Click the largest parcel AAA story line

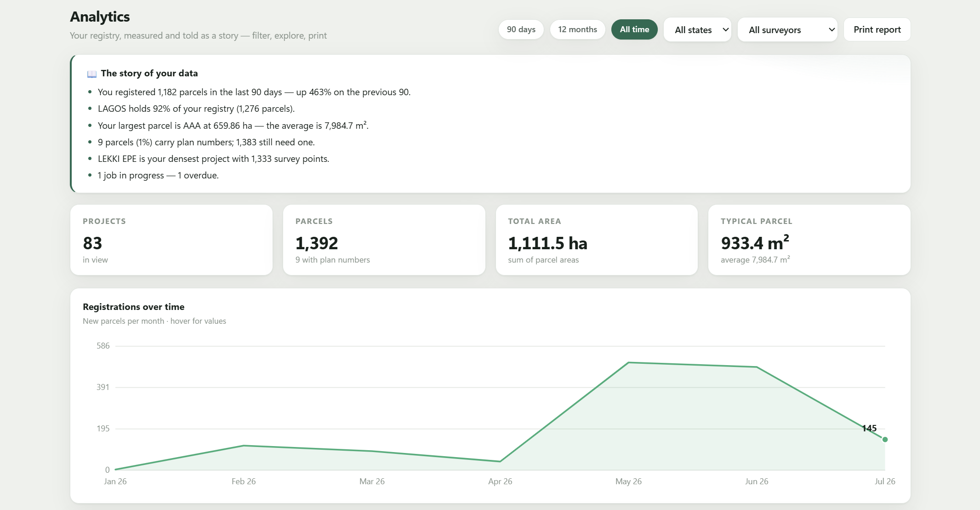[233, 126]
